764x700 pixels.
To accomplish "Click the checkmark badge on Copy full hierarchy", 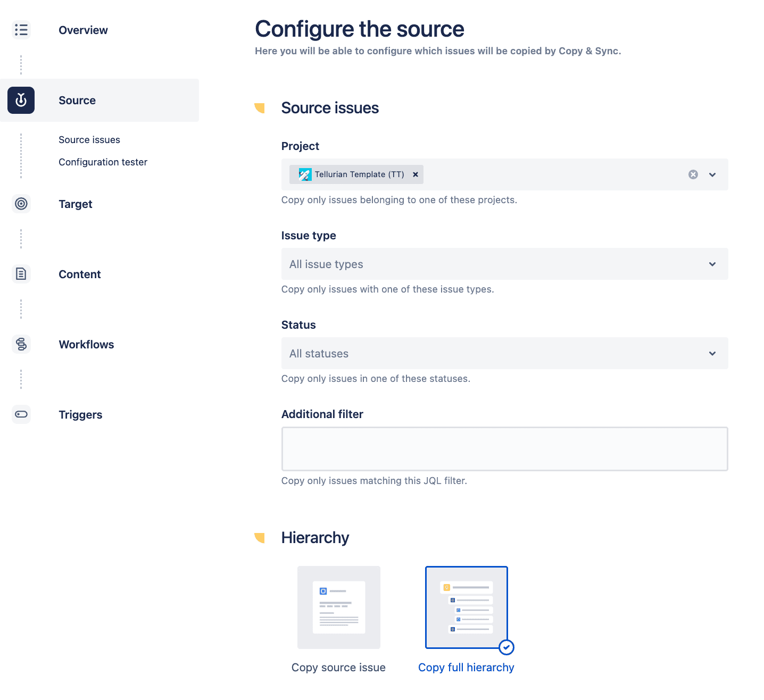I will pos(506,647).
